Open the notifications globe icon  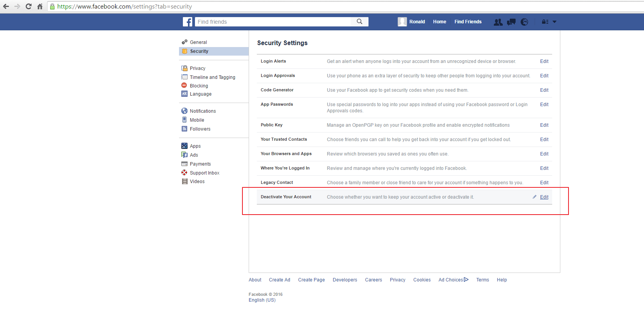pos(525,22)
